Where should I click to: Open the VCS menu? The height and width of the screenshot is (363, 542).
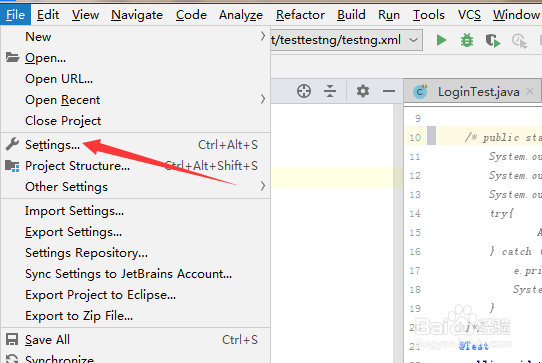click(x=469, y=15)
